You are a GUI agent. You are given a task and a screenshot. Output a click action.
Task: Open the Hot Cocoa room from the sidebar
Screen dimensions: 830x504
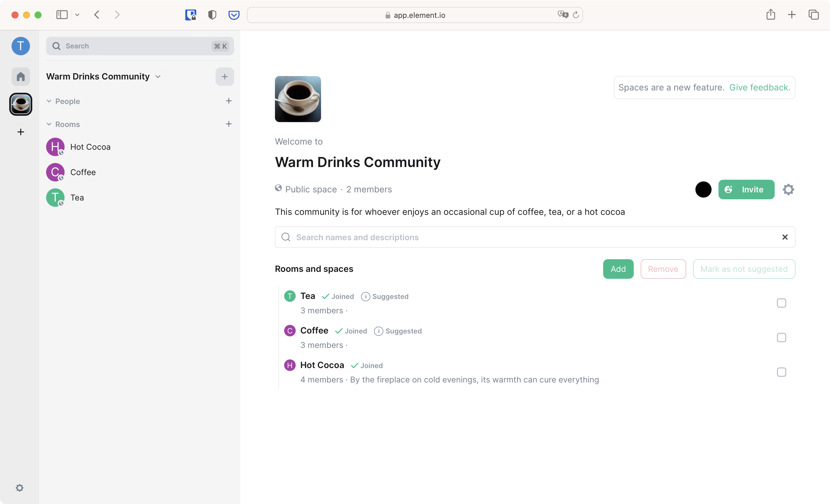pos(90,147)
